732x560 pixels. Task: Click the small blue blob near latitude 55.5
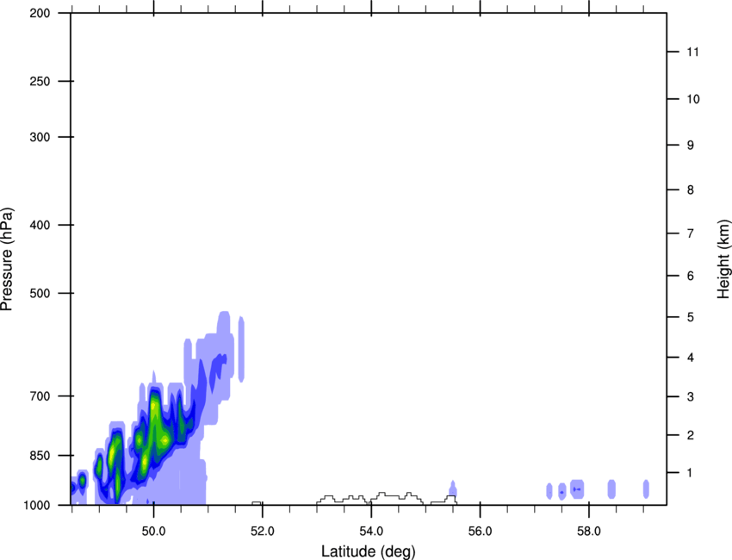(x=452, y=488)
